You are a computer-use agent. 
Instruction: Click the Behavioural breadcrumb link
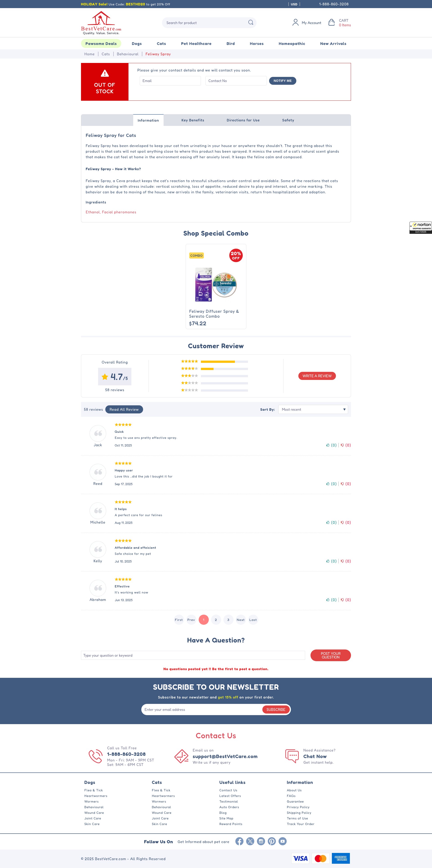(128, 54)
